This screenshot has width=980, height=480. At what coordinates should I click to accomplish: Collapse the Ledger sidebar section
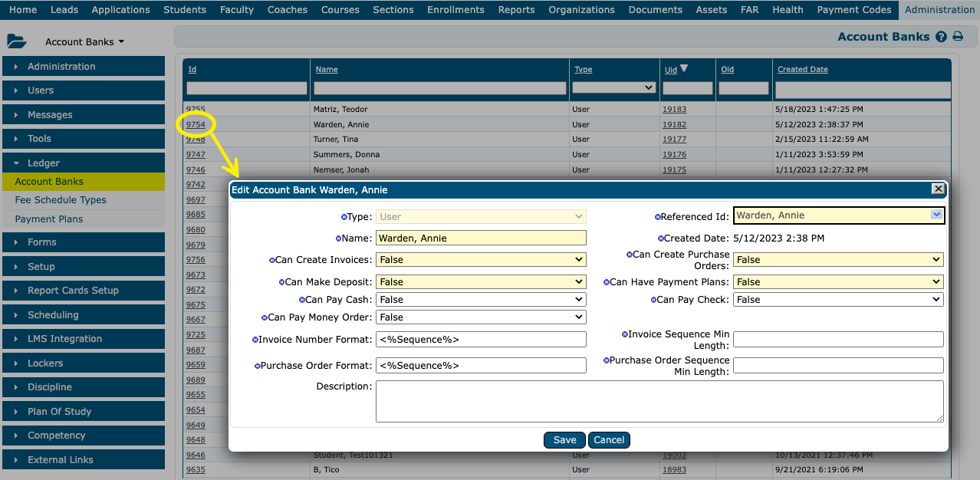tap(83, 163)
